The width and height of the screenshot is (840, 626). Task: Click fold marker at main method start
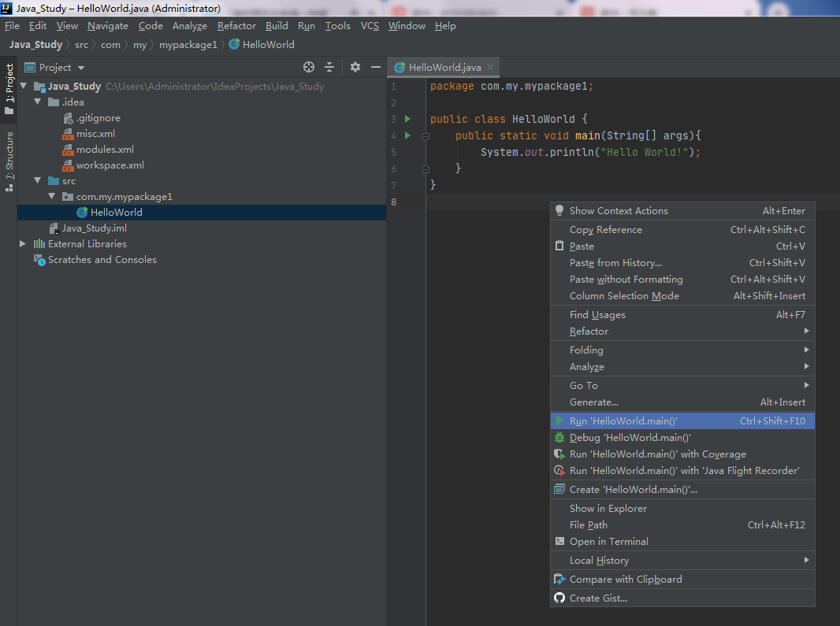(426, 136)
